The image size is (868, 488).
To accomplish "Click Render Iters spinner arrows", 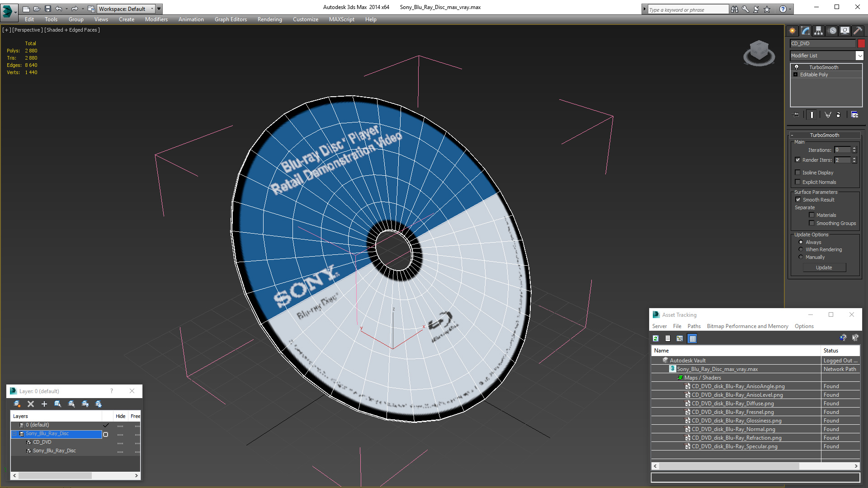I will coord(854,160).
